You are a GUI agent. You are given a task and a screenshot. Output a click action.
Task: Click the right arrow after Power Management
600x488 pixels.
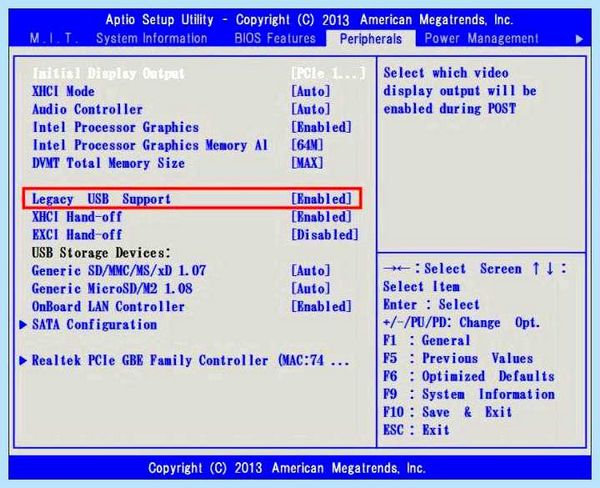[579, 39]
